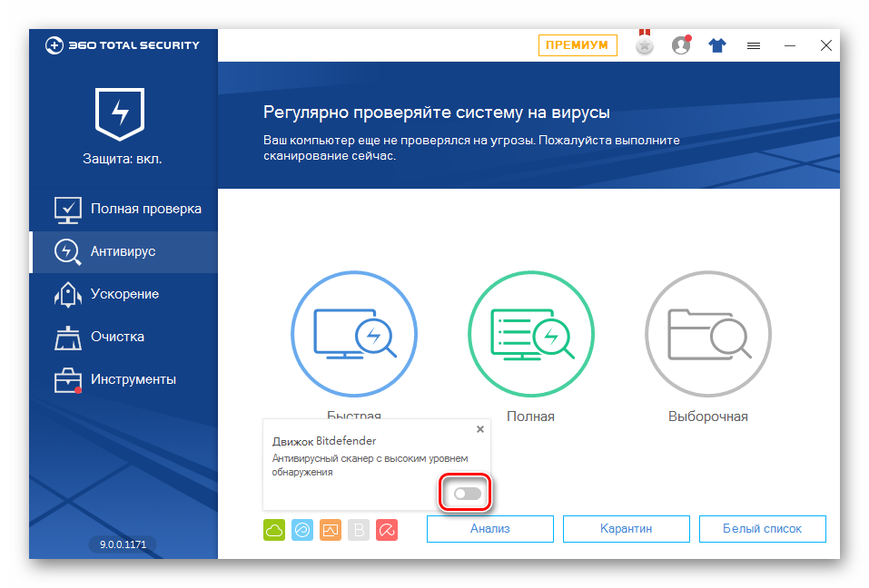This screenshot has width=869, height=588.
Task: Click the red Avira umbrella engine icon
Action: pyautogui.click(x=387, y=529)
